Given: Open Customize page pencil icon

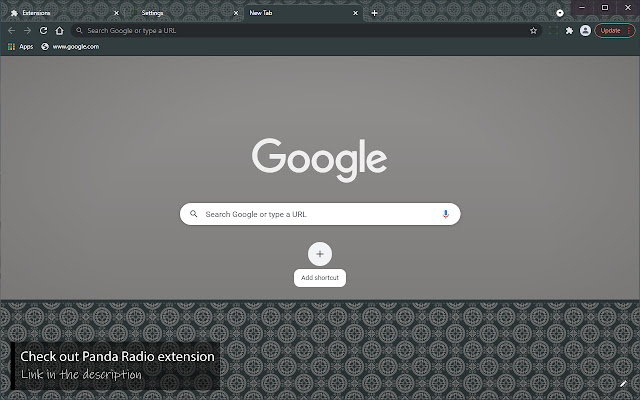Looking at the screenshot, I should [x=623, y=383].
